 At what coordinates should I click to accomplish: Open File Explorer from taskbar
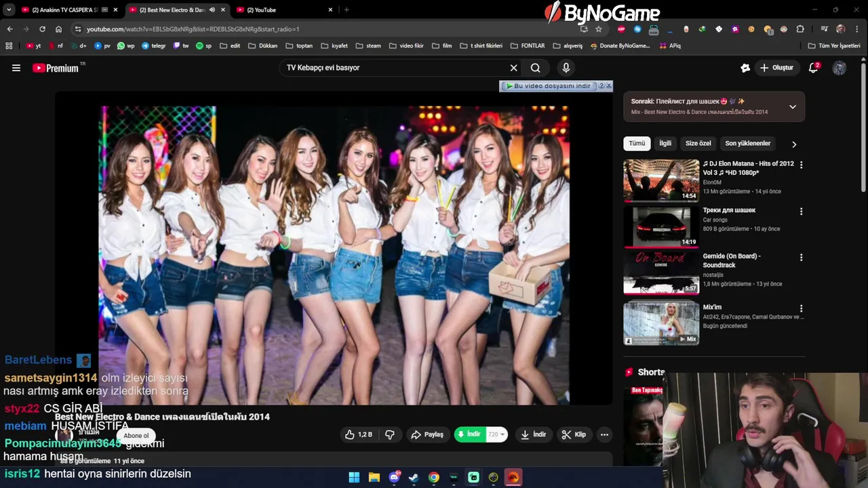click(x=374, y=477)
